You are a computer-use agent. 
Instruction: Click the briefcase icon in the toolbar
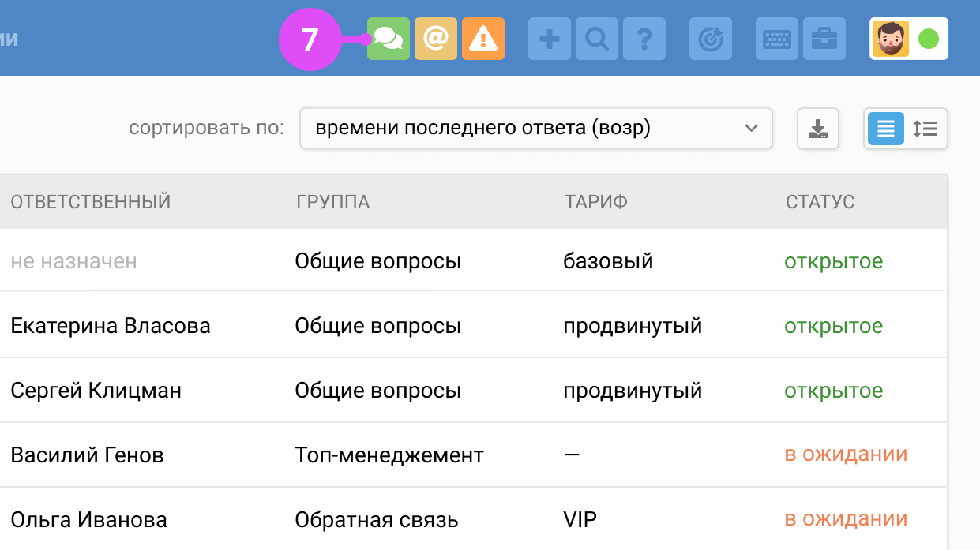[824, 38]
